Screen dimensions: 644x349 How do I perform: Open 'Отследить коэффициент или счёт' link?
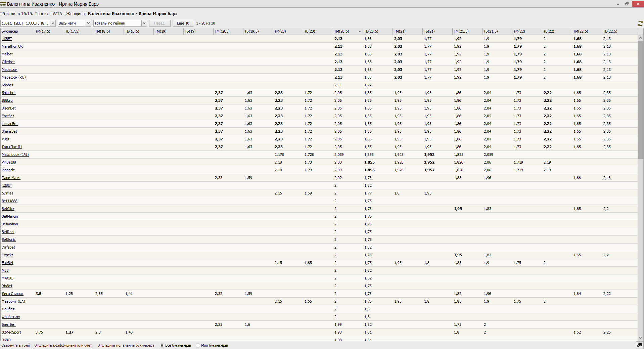click(63, 345)
